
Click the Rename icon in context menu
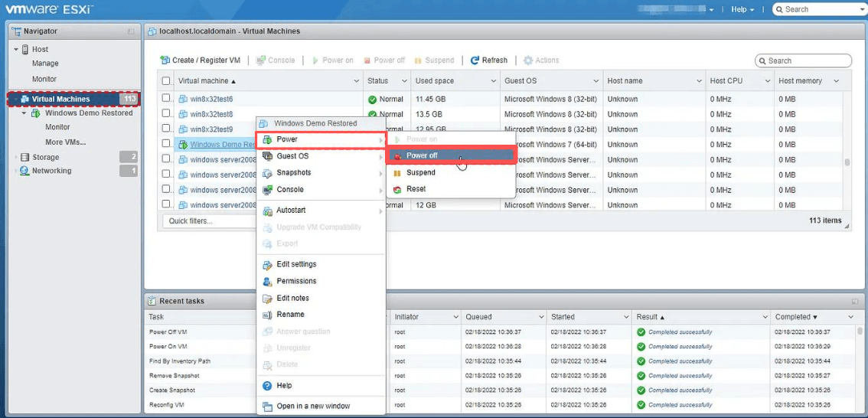(267, 315)
